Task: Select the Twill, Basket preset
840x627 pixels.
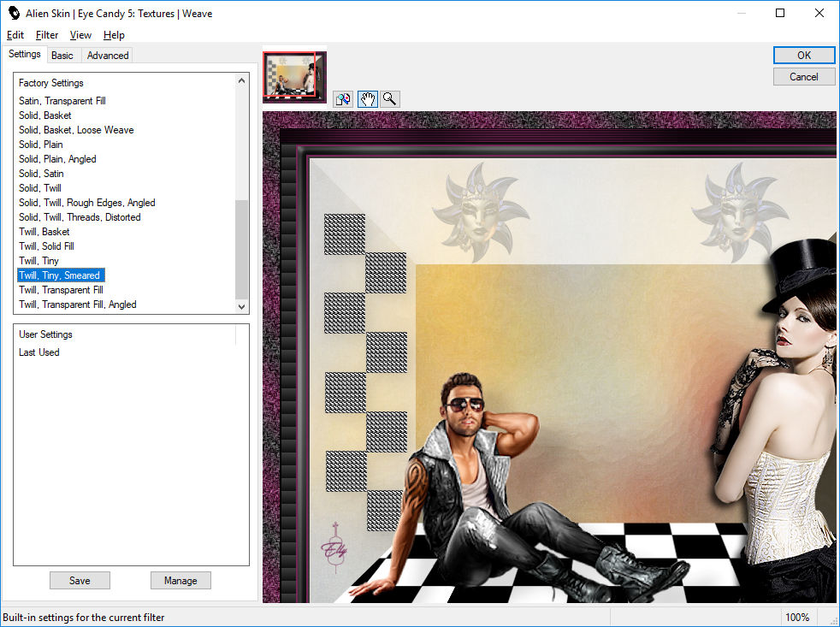Action: [x=44, y=231]
